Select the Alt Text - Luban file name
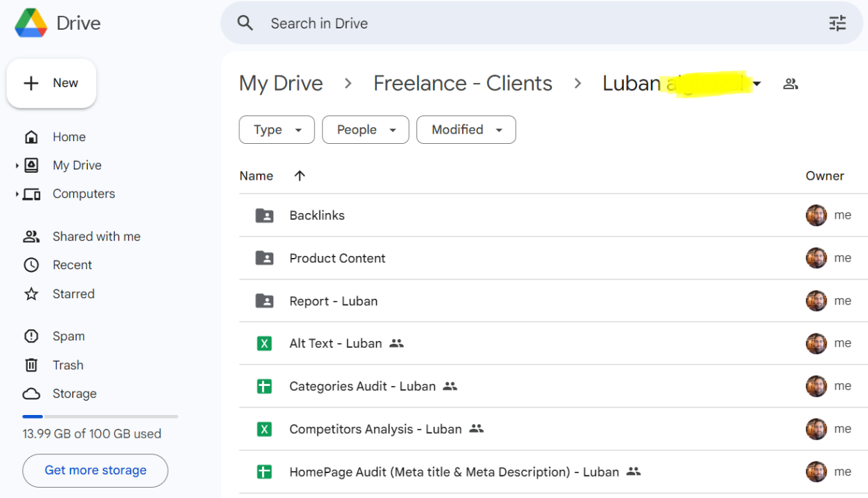Image resolution: width=868 pixels, height=498 pixels. [335, 343]
